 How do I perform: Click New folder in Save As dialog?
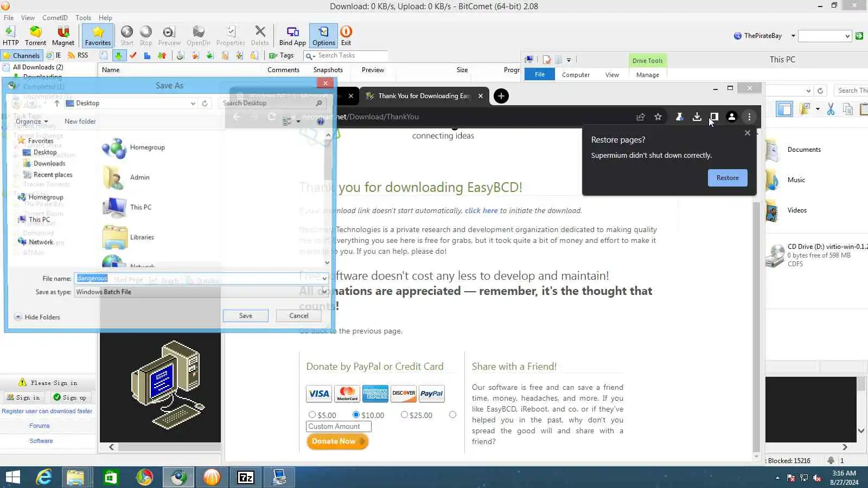pos(80,121)
